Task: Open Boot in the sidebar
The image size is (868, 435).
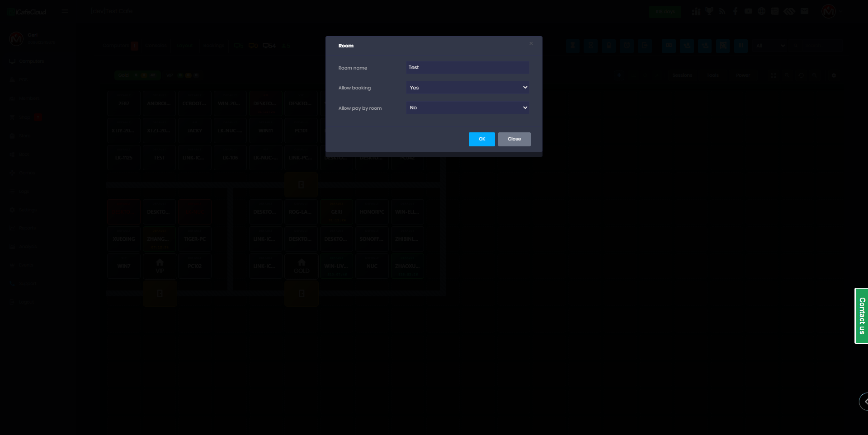Action: click(24, 154)
